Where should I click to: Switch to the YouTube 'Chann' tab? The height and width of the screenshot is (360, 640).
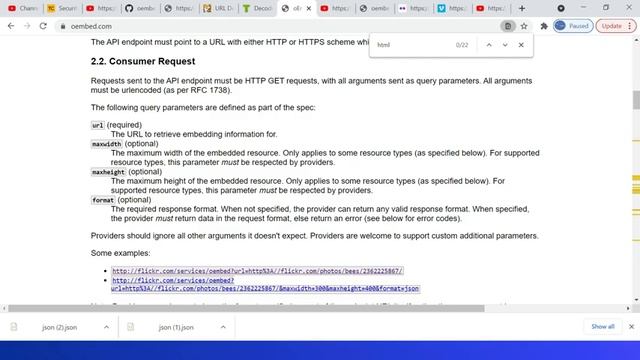click(22, 8)
